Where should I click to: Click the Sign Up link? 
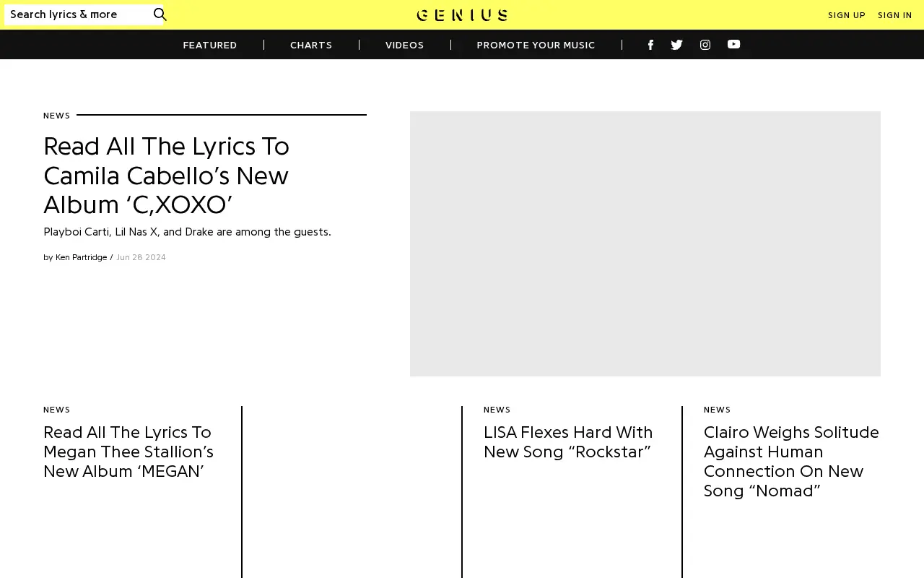click(847, 15)
